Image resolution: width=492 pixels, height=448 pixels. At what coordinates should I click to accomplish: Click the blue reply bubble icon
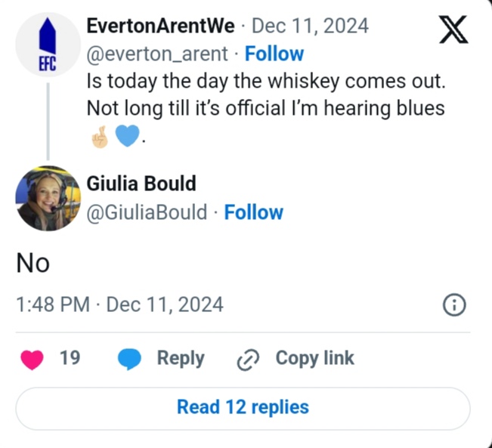[130, 359]
